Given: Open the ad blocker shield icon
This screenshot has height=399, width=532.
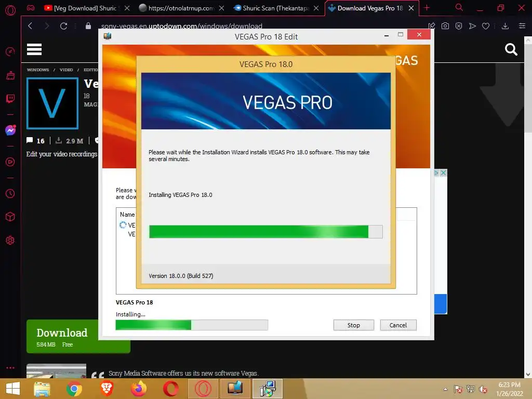Looking at the screenshot, I should tap(459, 26).
